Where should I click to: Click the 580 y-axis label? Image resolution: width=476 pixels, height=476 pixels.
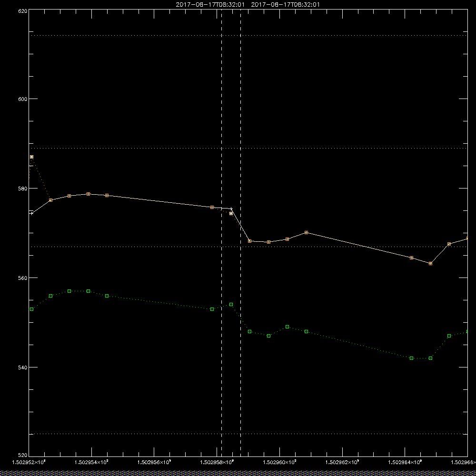(23, 188)
